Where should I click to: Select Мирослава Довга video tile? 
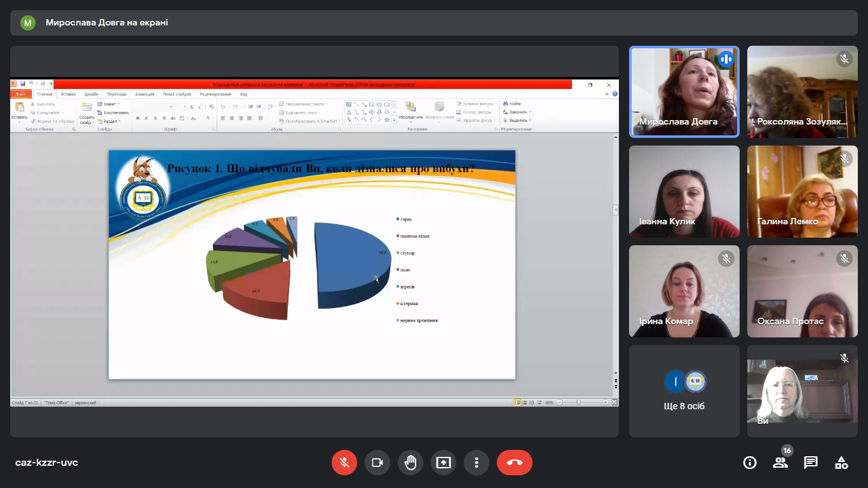click(684, 91)
